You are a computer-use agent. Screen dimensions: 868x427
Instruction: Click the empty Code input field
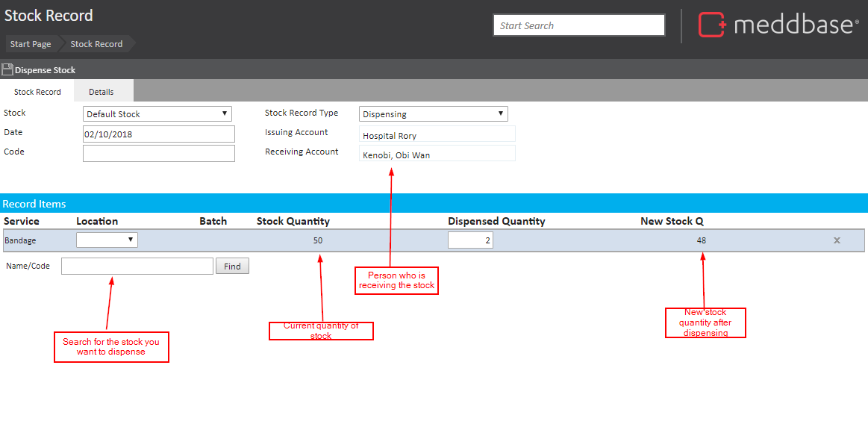point(159,154)
